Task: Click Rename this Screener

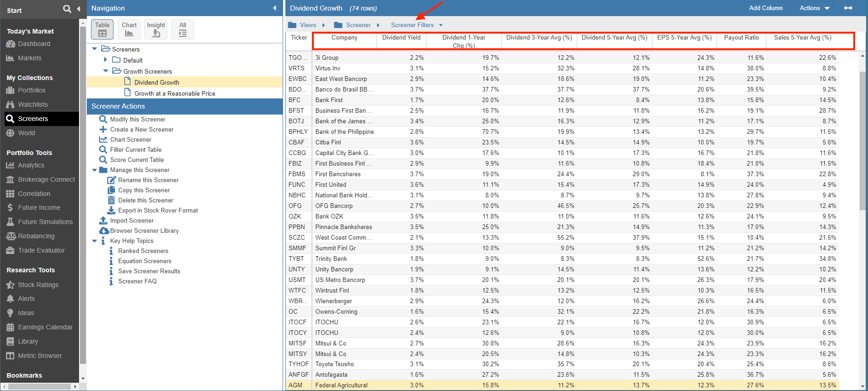Action: pos(148,180)
